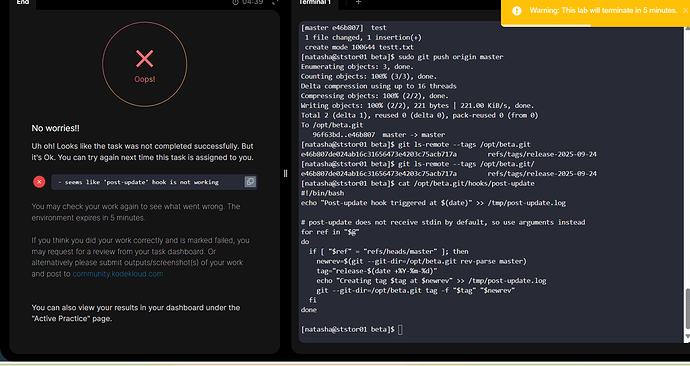Click the "No worries!!" heading
Viewport: 690px width, 366px height.
click(x=55, y=128)
